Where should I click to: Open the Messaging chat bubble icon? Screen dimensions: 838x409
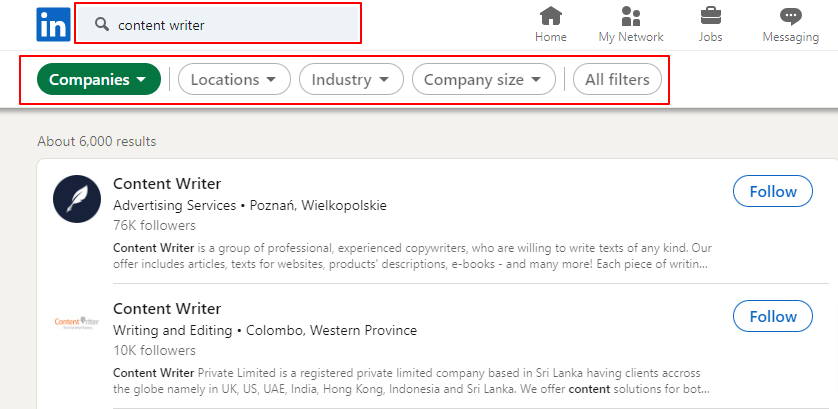[x=790, y=16]
